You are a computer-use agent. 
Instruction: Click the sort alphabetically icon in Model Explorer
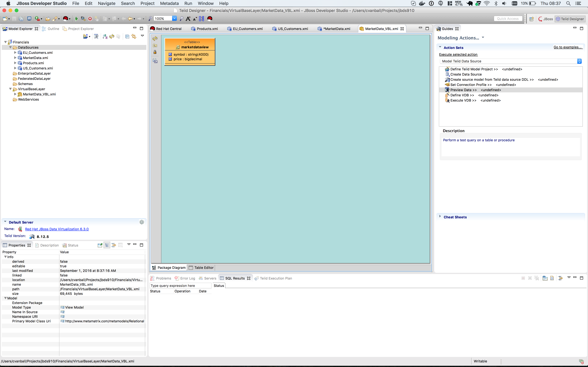point(105,36)
